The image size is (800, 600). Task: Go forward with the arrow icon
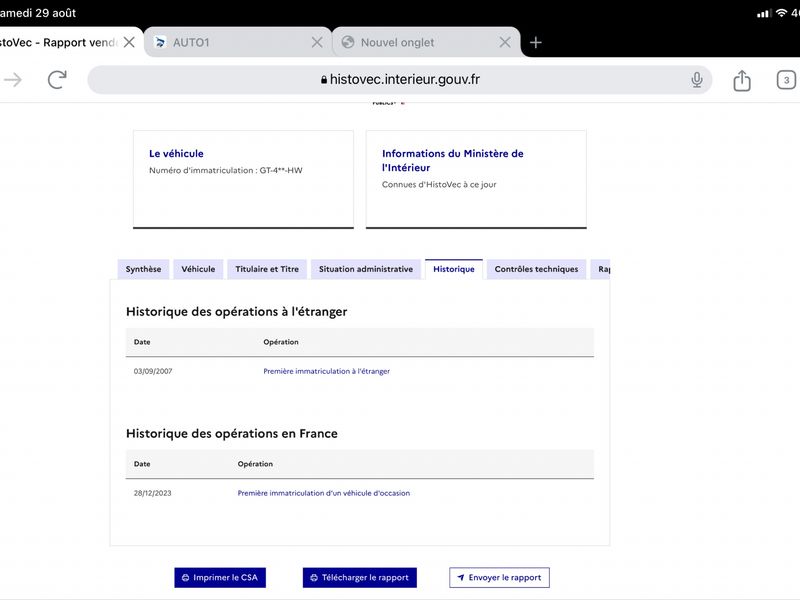(13, 80)
